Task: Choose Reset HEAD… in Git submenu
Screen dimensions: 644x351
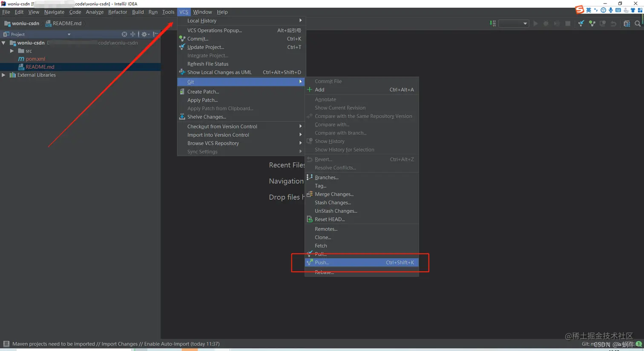Action: tap(362, 220)
